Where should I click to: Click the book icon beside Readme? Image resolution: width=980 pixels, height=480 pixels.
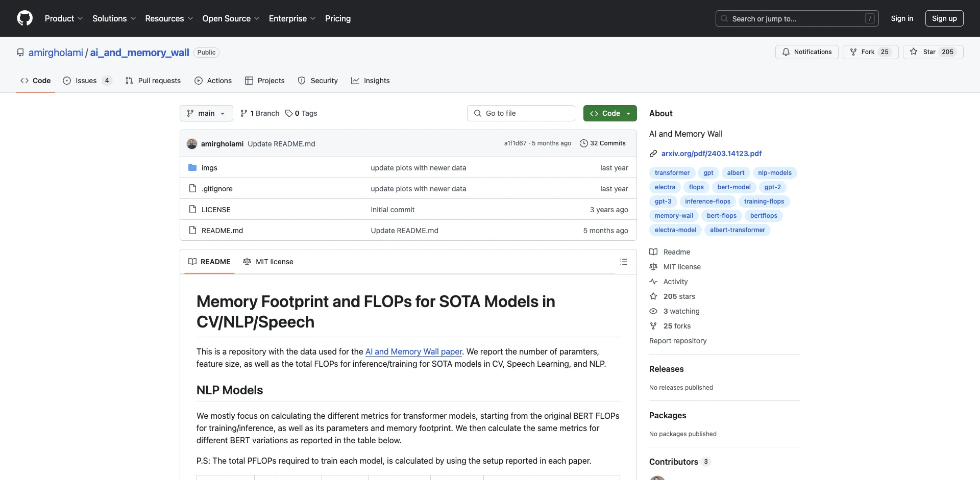point(653,252)
